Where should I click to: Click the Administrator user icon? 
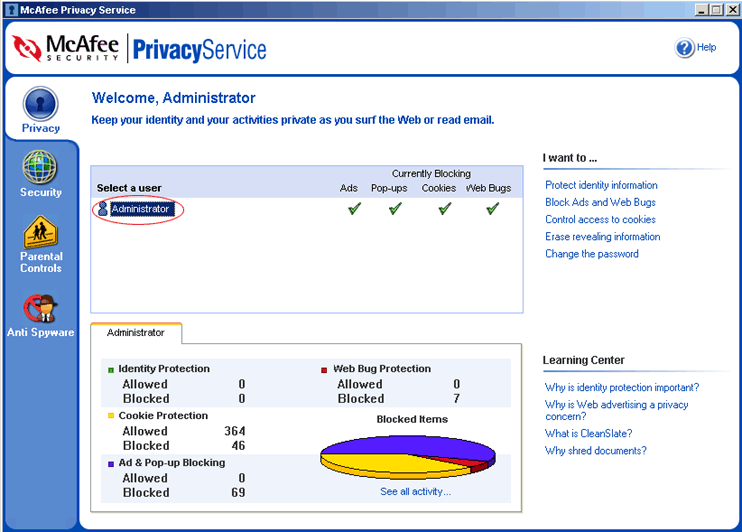tap(103, 209)
